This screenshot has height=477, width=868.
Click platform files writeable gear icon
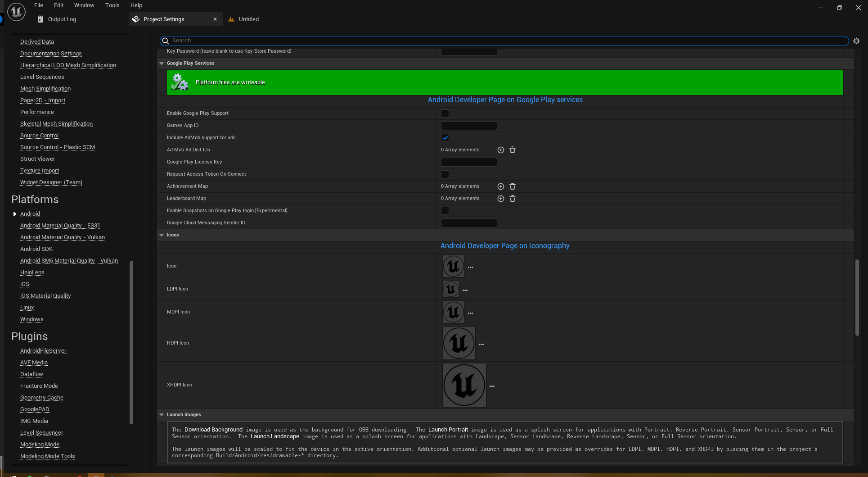point(180,82)
